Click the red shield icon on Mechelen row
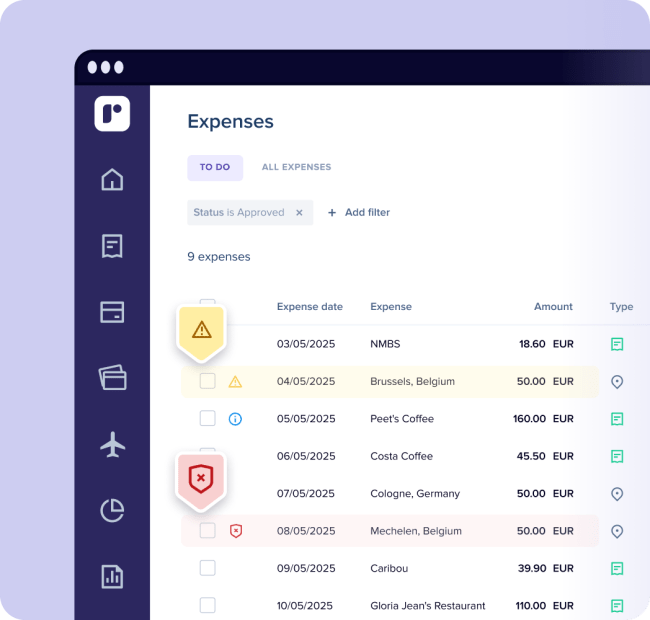 pos(235,531)
